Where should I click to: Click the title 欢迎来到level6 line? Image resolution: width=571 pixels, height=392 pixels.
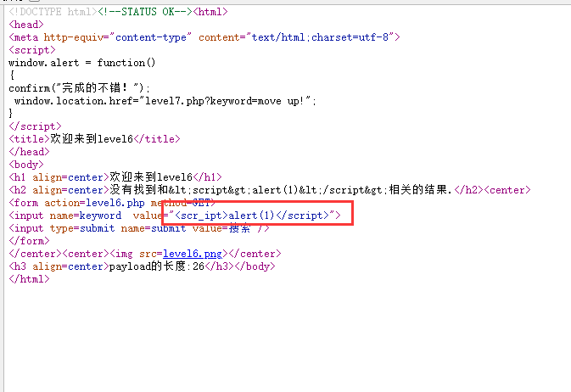click(x=94, y=139)
